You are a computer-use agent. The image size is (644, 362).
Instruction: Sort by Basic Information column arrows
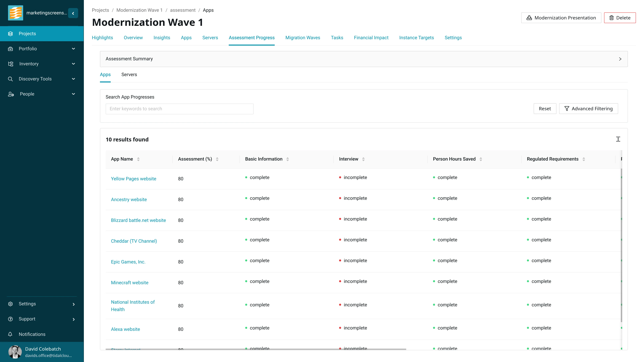(287, 159)
